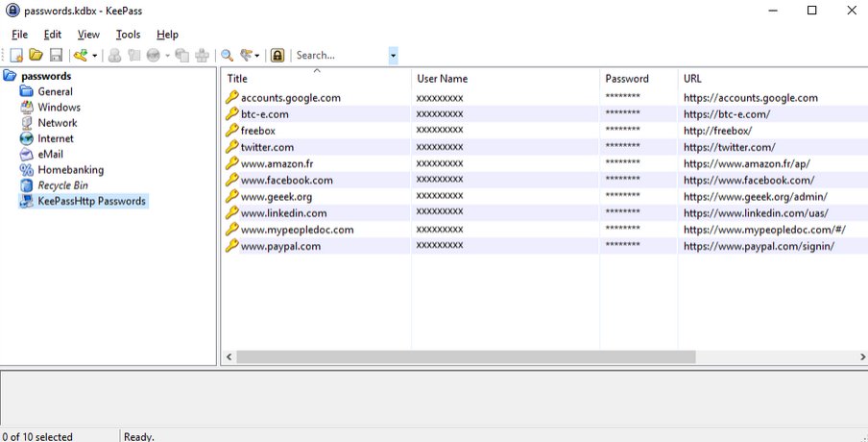Click key icon of www.facebook.com entry
The height and width of the screenshot is (442, 868).
click(x=232, y=180)
